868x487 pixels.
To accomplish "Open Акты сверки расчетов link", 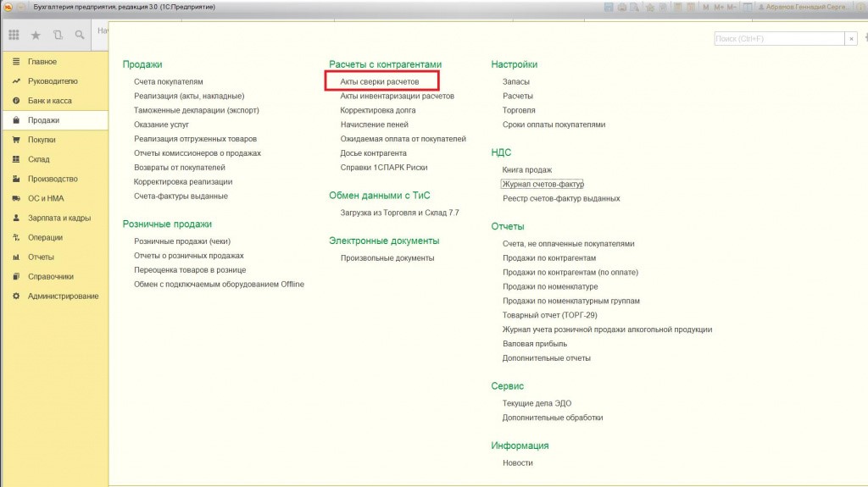I will (x=380, y=81).
